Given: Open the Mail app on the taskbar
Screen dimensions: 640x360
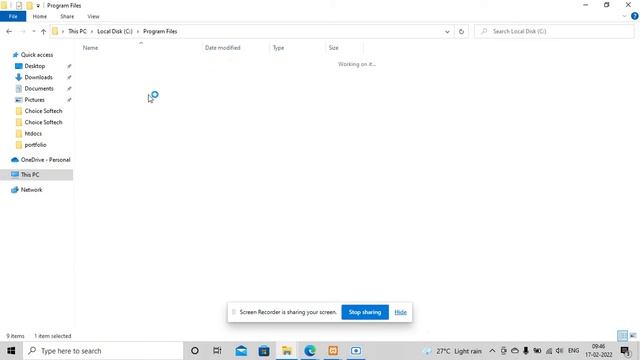Looking at the screenshot, I should [241, 351].
